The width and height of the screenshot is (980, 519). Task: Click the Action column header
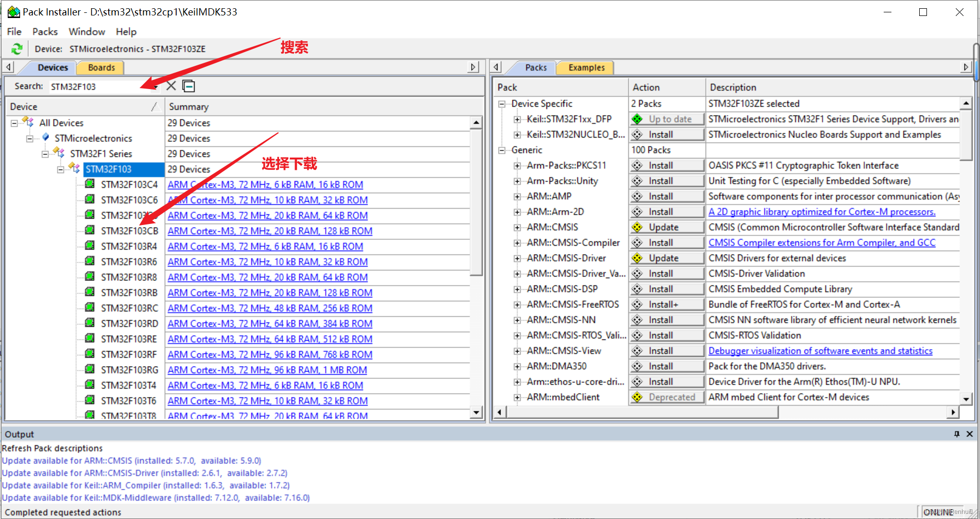point(667,87)
